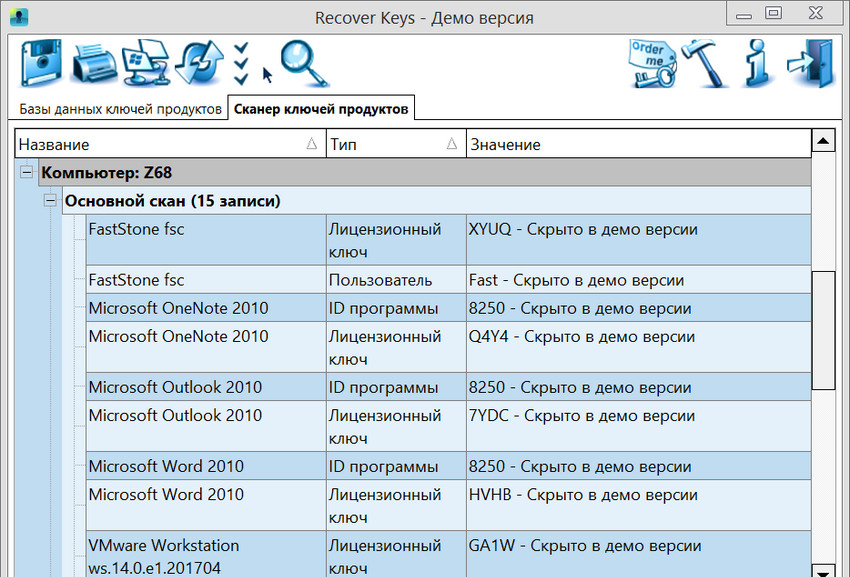Click the checkmarks list icon
Image resolution: width=850 pixels, height=577 pixels.
[240, 64]
